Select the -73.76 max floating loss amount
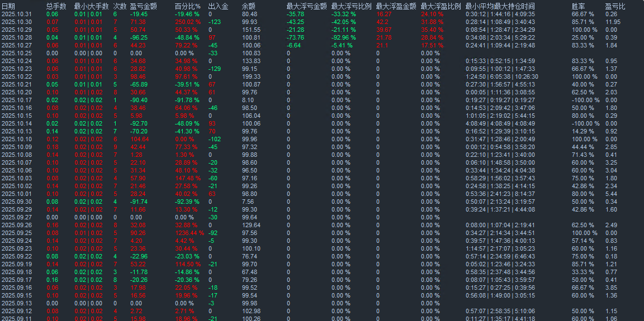The height and width of the screenshot is (321, 644). [x=296, y=37]
